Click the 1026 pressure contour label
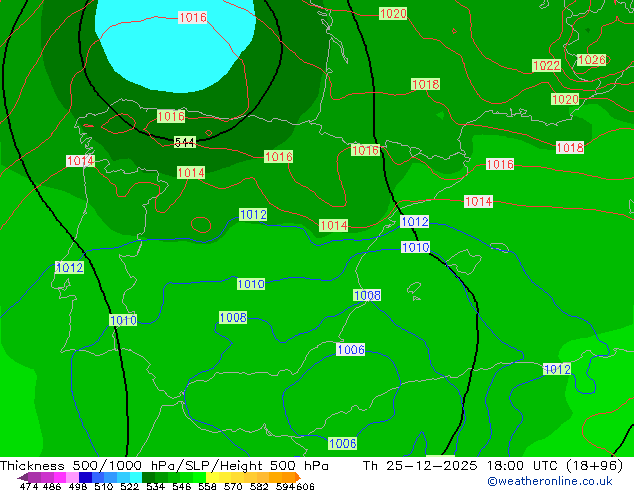634x490 pixels. (591, 60)
